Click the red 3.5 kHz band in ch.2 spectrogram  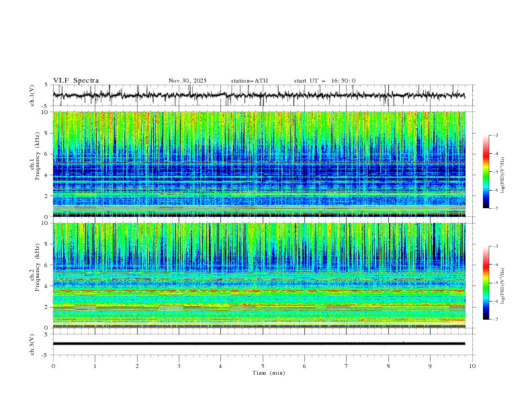coord(259,291)
